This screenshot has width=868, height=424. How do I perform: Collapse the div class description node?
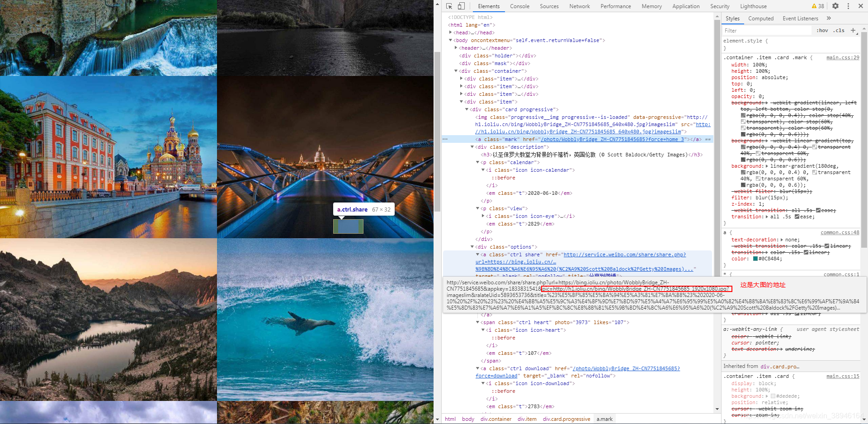tap(472, 147)
